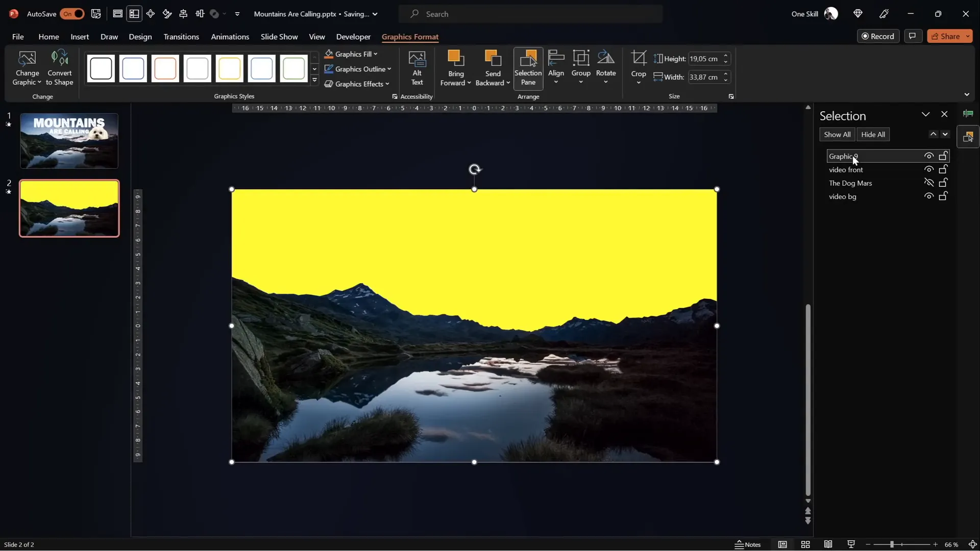Move selected object up in order
This screenshot has height=551, width=980.
933,134
